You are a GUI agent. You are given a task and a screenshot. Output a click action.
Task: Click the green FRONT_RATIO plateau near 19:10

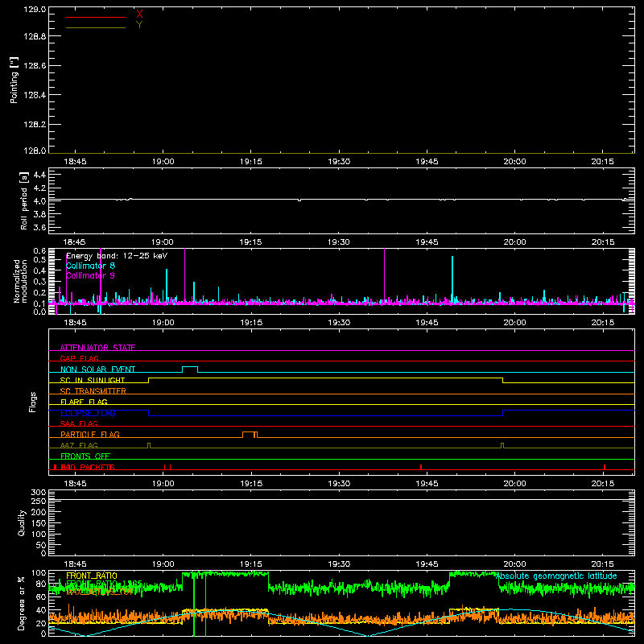pos(225,574)
